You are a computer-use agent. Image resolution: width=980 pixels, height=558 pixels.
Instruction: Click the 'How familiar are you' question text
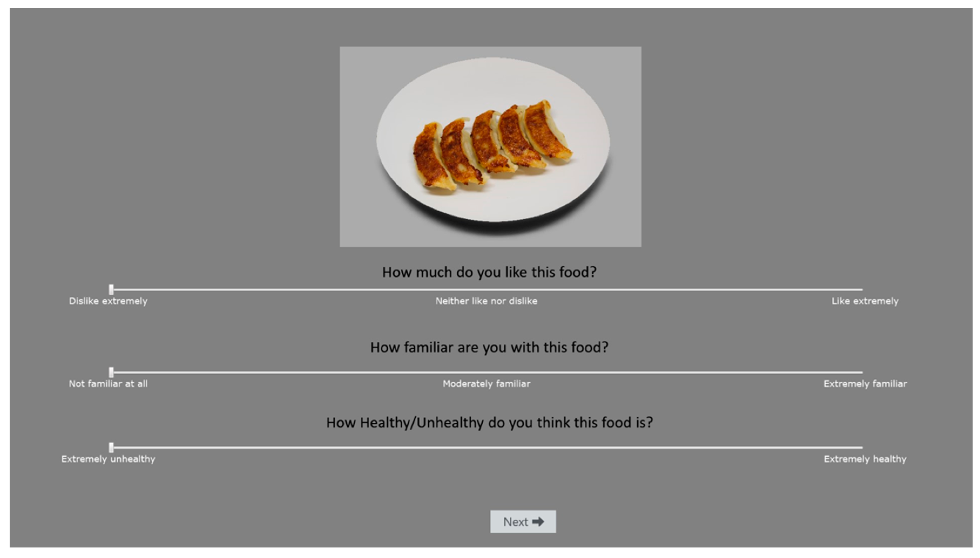click(489, 347)
